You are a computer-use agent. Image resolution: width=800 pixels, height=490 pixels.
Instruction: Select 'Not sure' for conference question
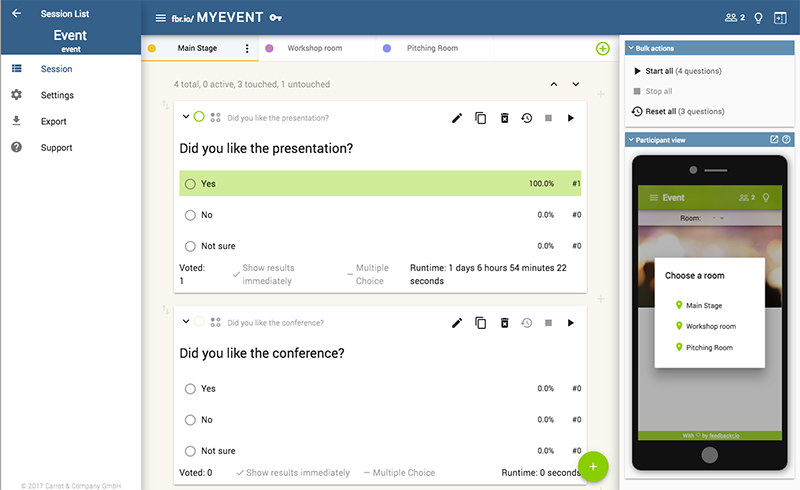click(190, 451)
